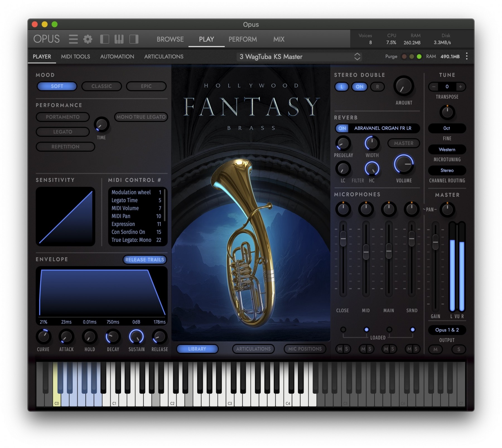Switch to the MIX page
This screenshot has width=502, height=448.
click(x=279, y=39)
